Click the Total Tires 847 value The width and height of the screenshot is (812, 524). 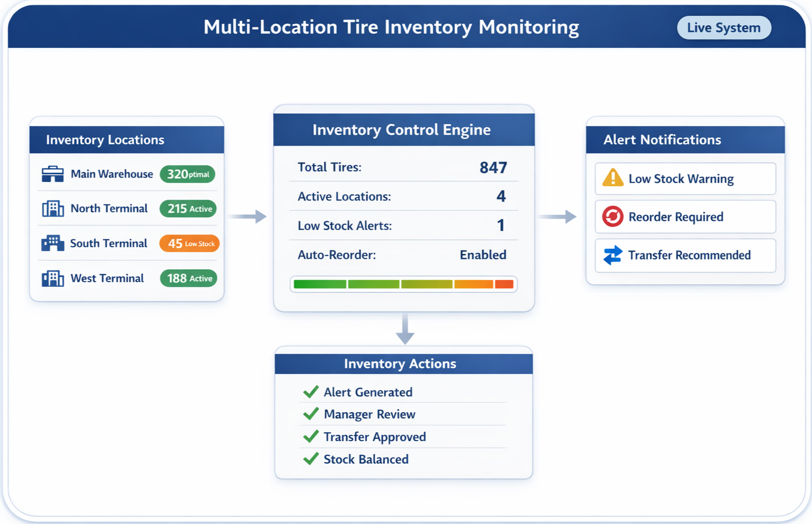point(493,168)
